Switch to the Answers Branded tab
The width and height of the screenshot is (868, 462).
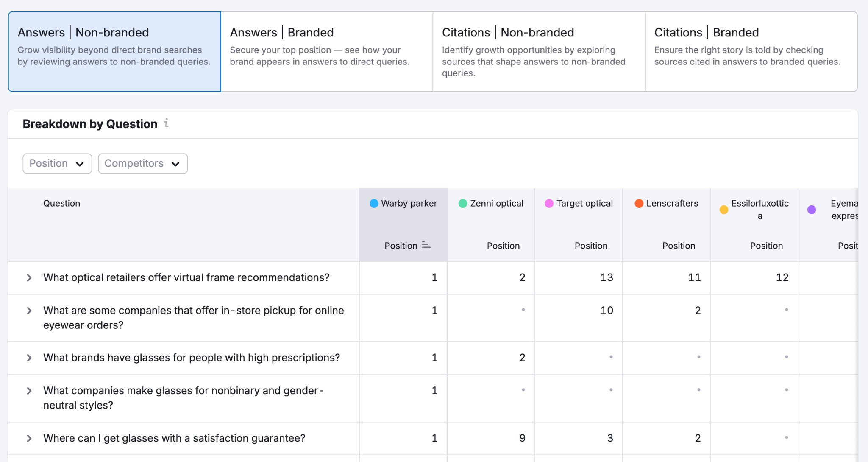326,51
